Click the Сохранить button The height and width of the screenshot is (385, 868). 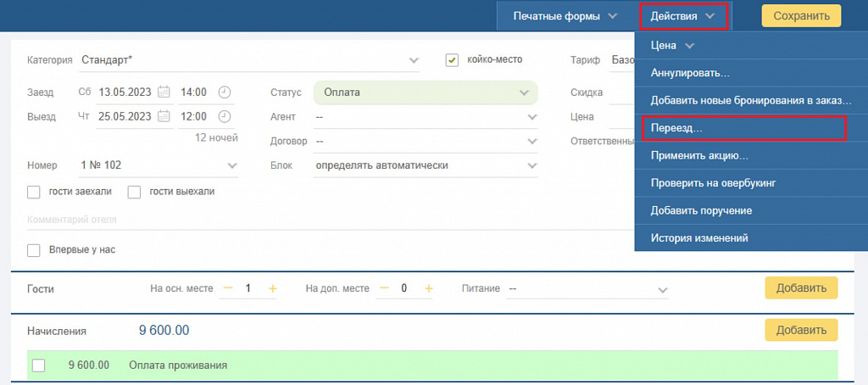click(x=802, y=15)
